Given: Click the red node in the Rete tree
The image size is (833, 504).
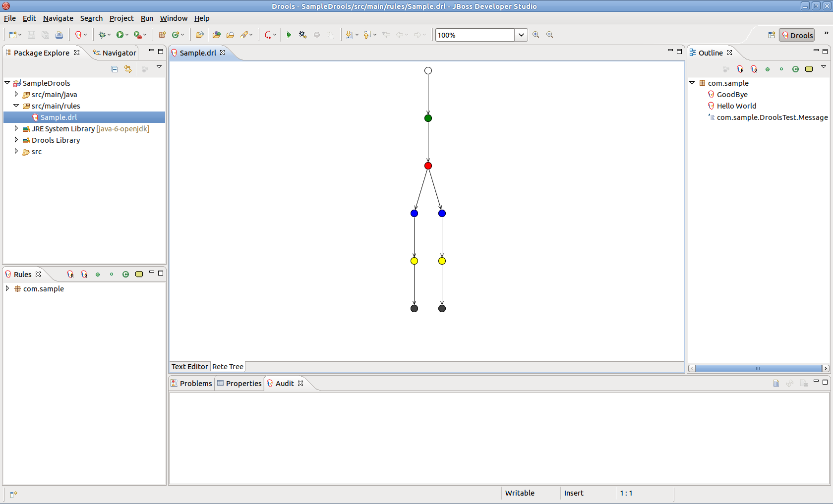Looking at the screenshot, I should coord(428,166).
